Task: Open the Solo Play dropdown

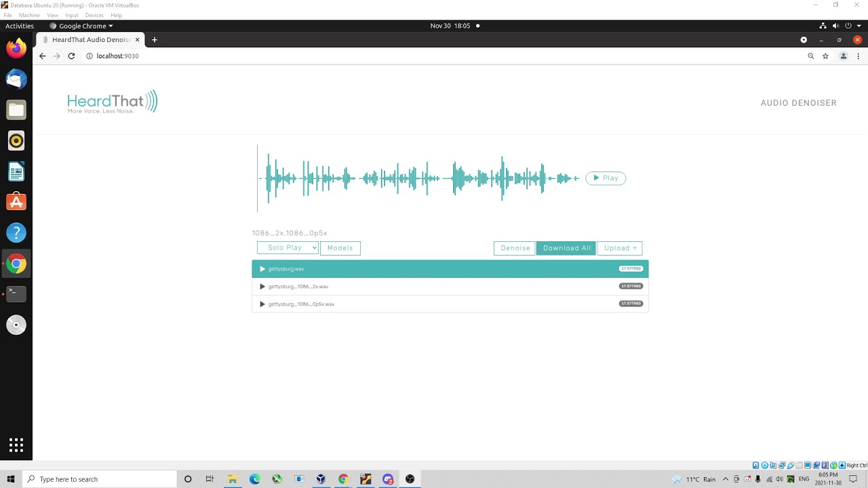Action: (x=288, y=248)
